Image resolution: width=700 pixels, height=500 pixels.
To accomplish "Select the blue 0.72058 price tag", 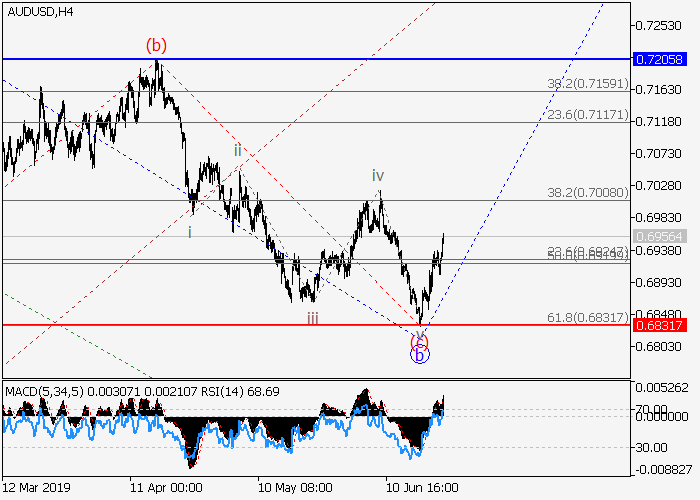I will (x=660, y=60).
